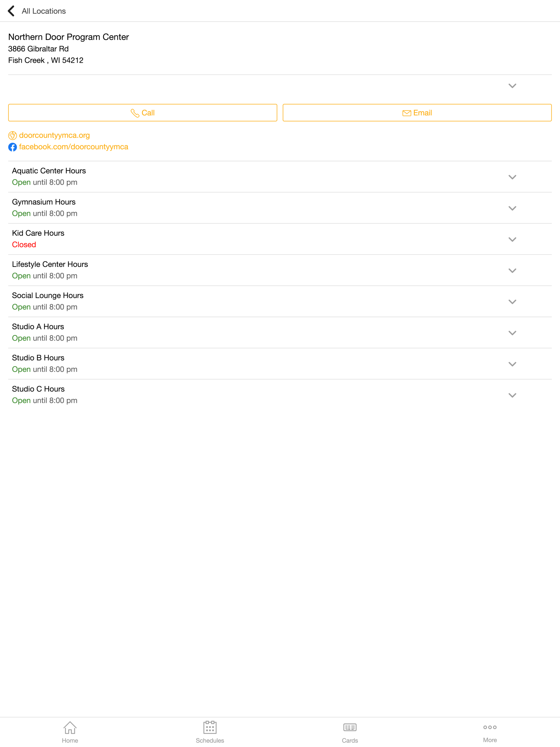Select the Studio C Hours title
The height and width of the screenshot is (747, 560).
coord(38,389)
